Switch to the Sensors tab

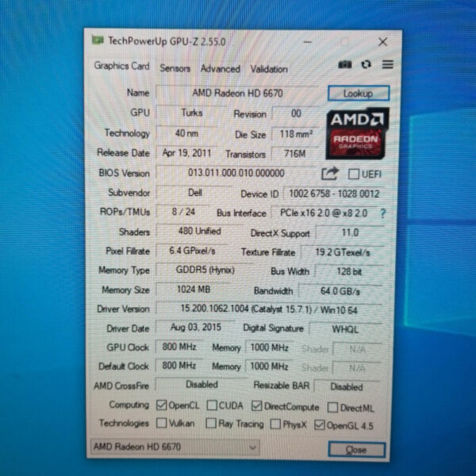coord(175,68)
